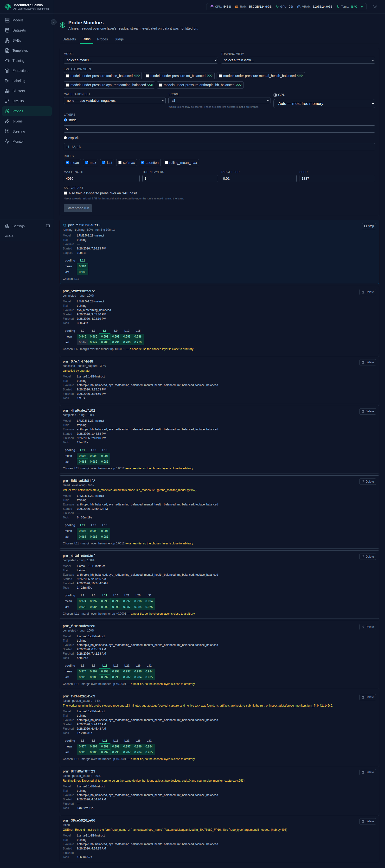Delete run pmr_5f8f9302597c

tap(367, 292)
